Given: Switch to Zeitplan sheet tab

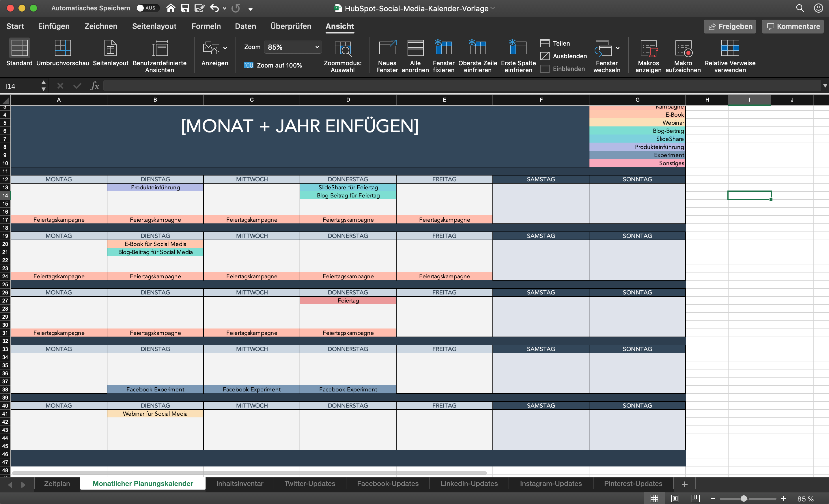Looking at the screenshot, I should (x=57, y=484).
